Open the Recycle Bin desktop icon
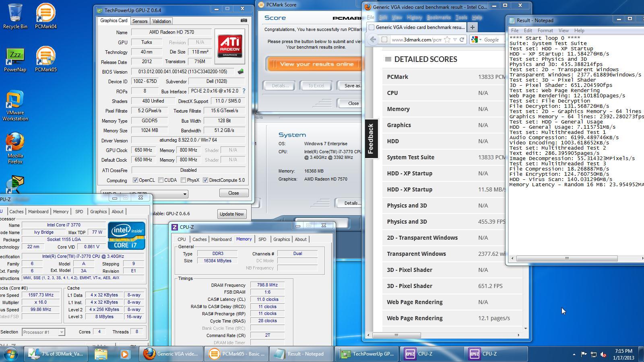Image resolution: width=644 pixels, height=362 pixels. pos(15,16)
